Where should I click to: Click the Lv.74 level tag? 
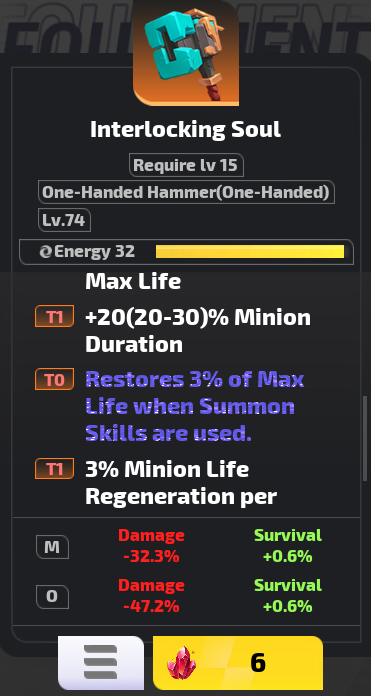point(64,220)
